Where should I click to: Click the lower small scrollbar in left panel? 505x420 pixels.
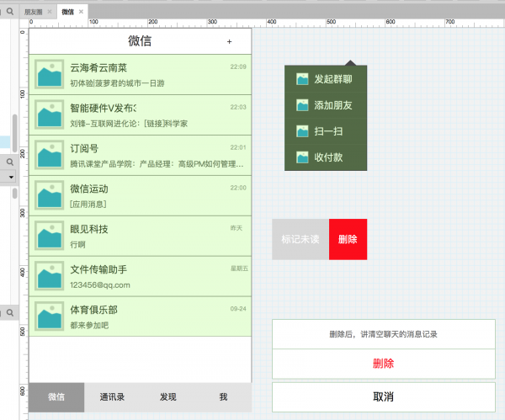[x=15, y=194]
